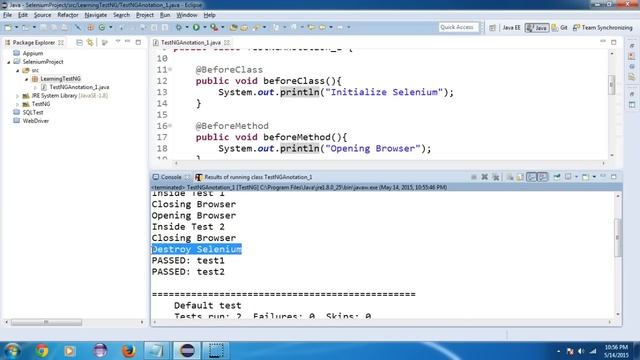Click Package Explorer horizontal scrollbar thumb
The image size is (640, 360).
point(46,322)
